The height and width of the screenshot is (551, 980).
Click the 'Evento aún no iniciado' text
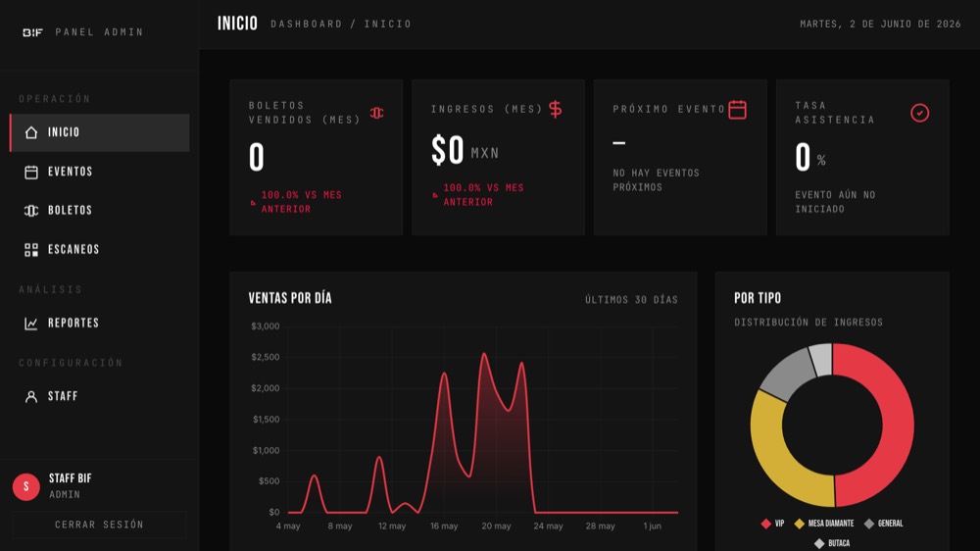(x=835, y=202)
